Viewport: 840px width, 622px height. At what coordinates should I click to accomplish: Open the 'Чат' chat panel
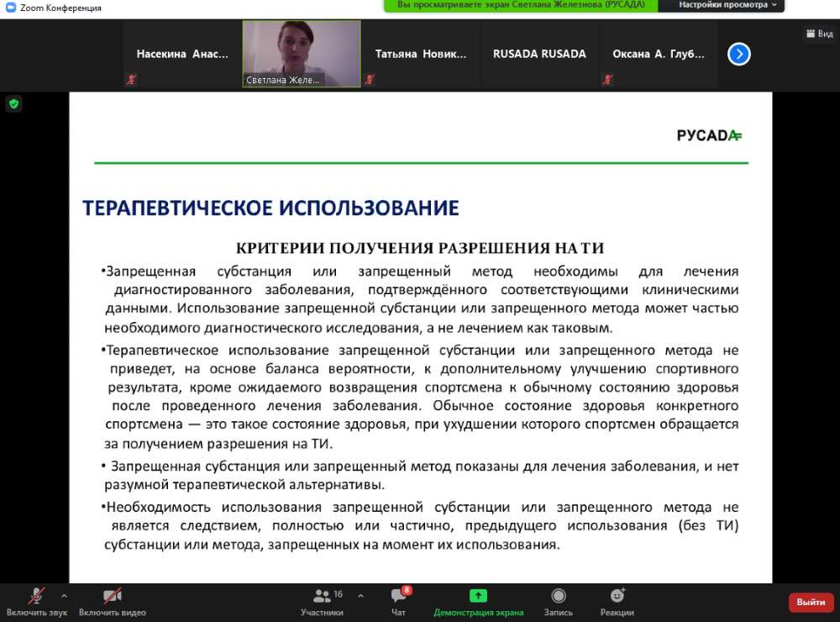pyautogui.click(x=398, y=602)
